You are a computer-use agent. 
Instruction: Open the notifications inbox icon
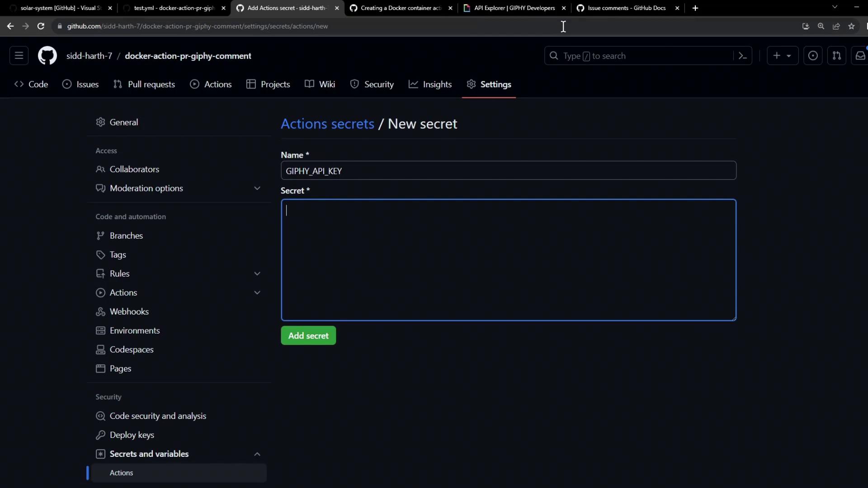pyautogui.click(x=860, y=56)
